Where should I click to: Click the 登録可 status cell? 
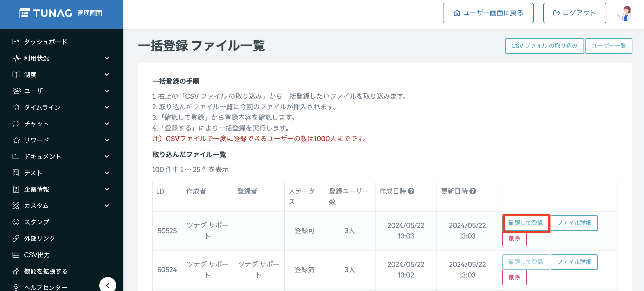pyautogui.click(x=304, y=231)
